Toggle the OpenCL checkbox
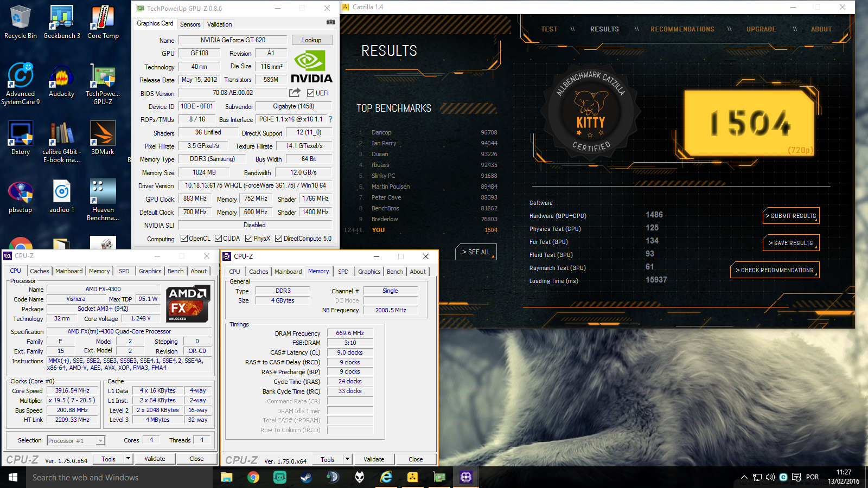The image size is (868, 488). (184, 239)
